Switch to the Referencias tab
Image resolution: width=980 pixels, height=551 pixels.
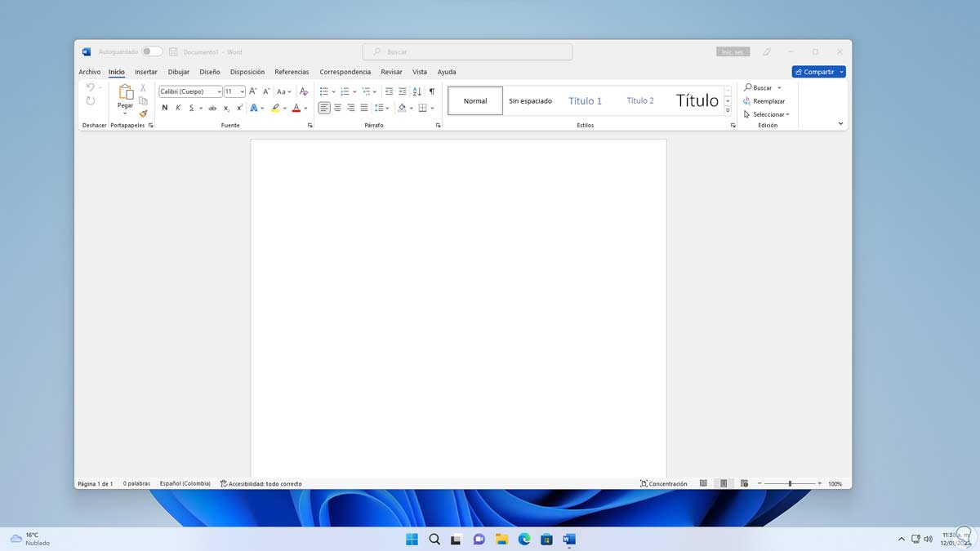(292, 72)
